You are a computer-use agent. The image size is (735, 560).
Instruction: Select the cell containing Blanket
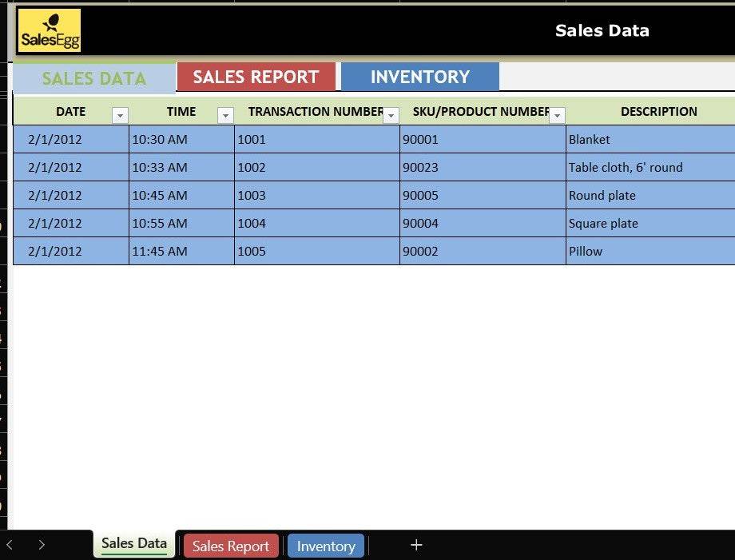[x=649, y=140]
